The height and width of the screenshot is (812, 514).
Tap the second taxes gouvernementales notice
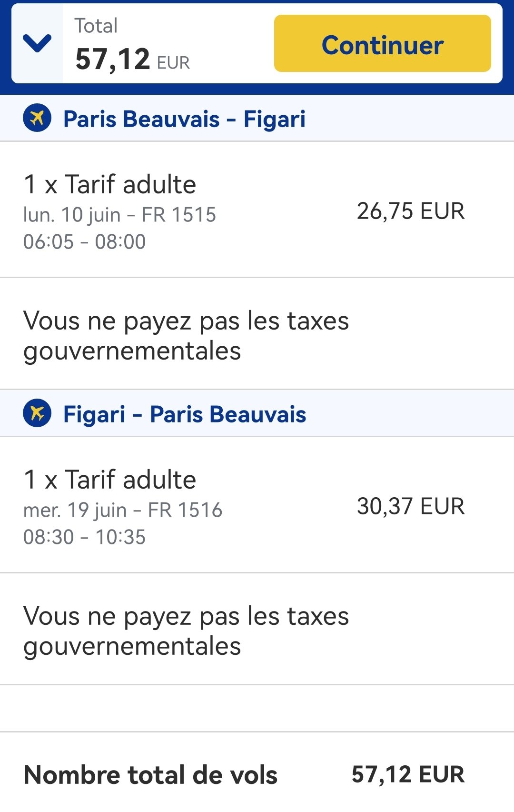click(186, 631)
